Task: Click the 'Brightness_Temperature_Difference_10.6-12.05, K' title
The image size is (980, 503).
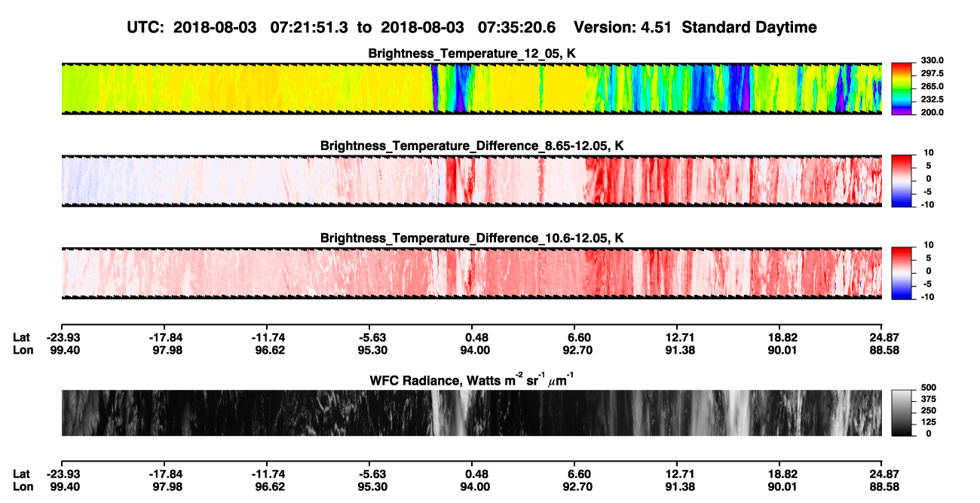Action: (472, 238)
